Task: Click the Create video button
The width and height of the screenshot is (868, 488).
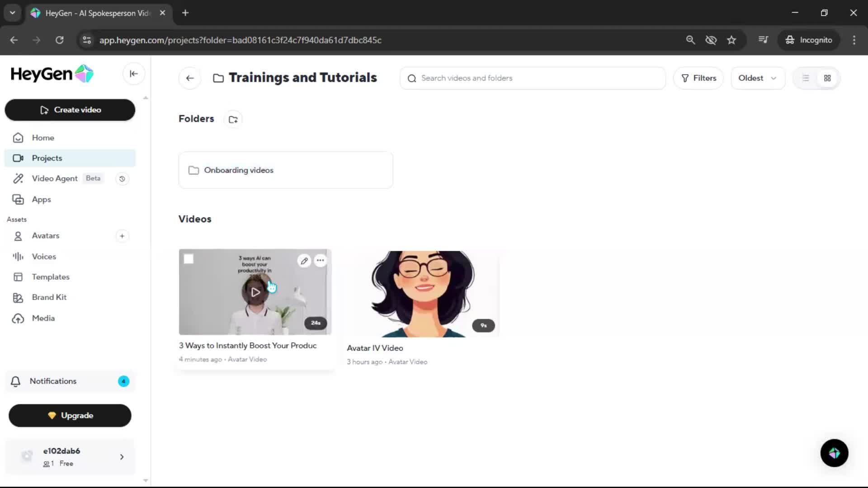Action: click(x=70, y=110)
